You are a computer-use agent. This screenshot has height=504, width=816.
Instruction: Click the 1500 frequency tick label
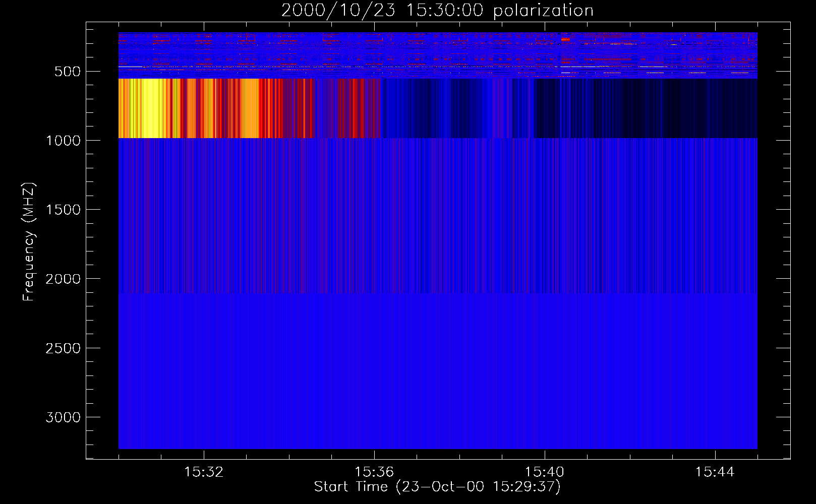coord(63,210)
